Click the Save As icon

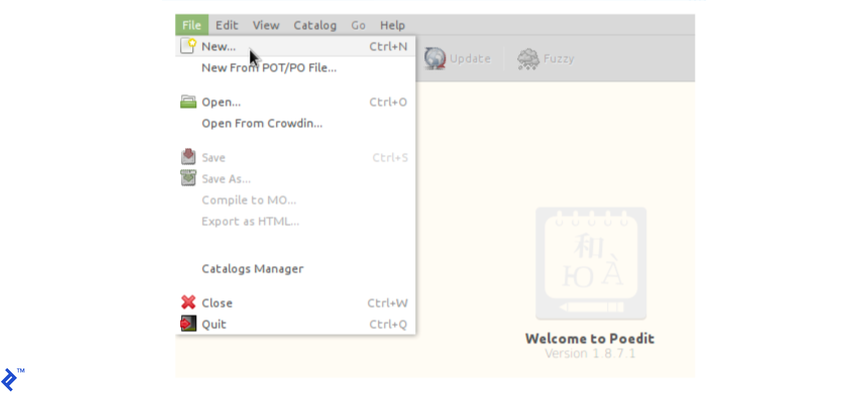click(188, 178)
